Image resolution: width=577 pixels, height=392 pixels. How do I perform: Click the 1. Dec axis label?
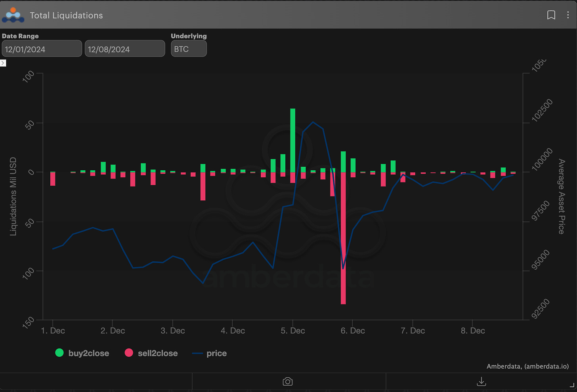[x=53, y=331]
